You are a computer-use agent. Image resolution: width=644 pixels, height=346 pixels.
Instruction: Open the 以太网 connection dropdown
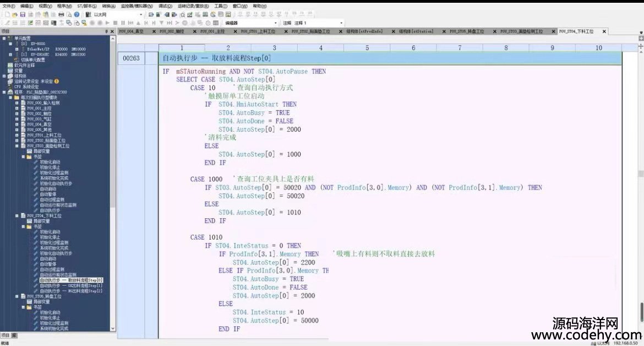click(141, 14)
